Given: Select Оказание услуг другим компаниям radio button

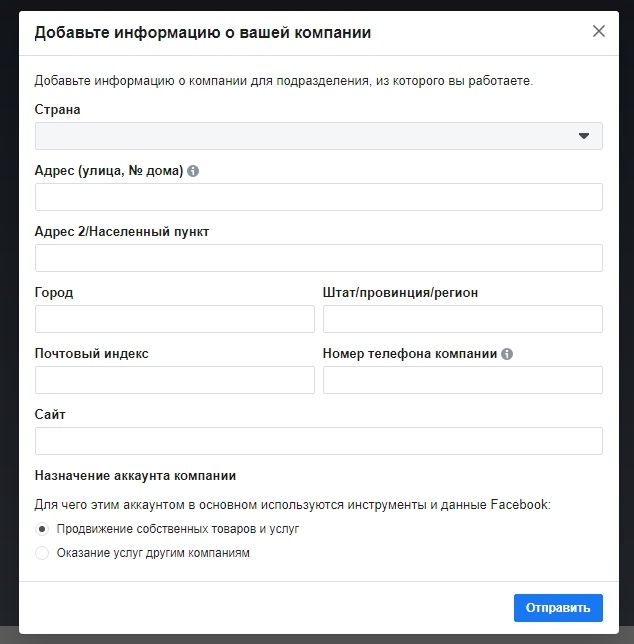Looking at the screenshot, I should 42,553.
